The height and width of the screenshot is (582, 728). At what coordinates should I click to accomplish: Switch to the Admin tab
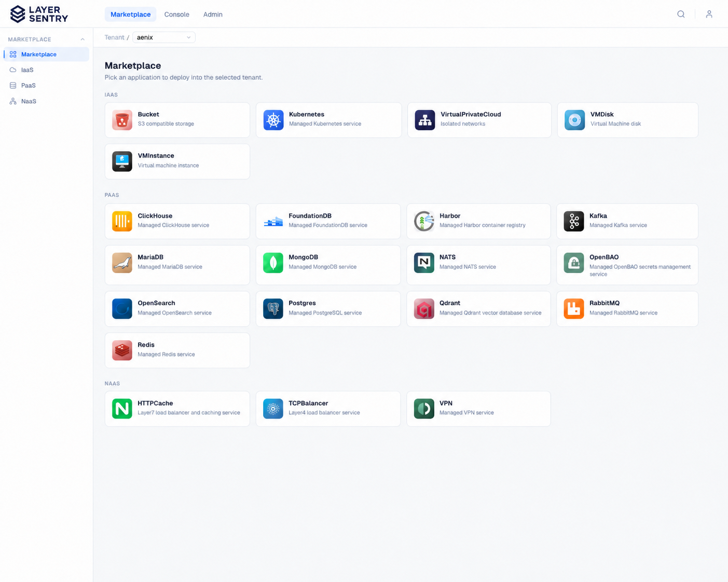click(213, 15)
